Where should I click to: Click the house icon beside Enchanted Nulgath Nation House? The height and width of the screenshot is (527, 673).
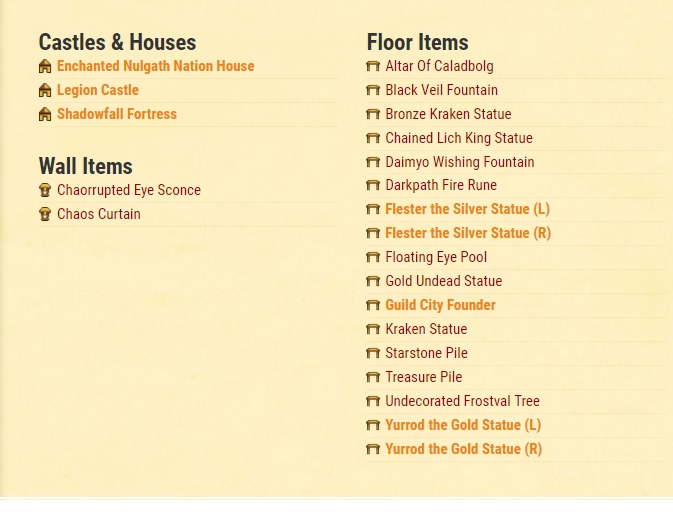pyautogui.click(x=45, y=67)
